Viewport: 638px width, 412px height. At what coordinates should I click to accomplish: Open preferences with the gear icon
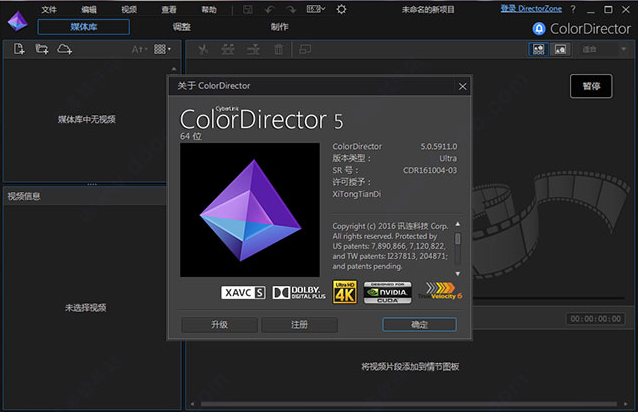click(341, 9)
